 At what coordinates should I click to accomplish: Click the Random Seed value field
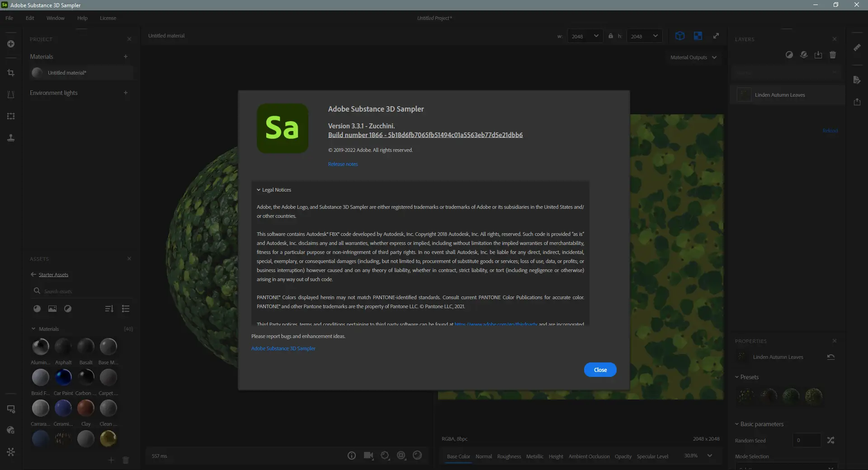click(807, 440)
